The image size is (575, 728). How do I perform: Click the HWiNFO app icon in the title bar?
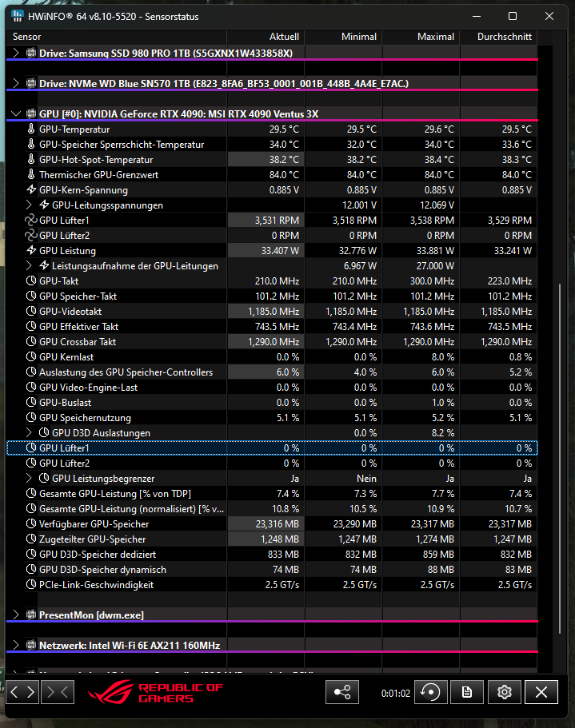pos(18,16)
